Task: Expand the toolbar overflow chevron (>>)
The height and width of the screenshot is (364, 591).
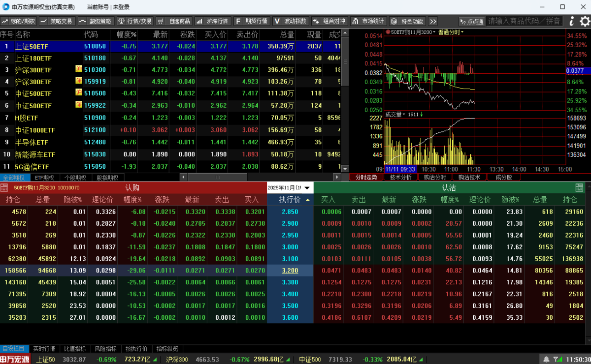Action: [x=432, y=21]
